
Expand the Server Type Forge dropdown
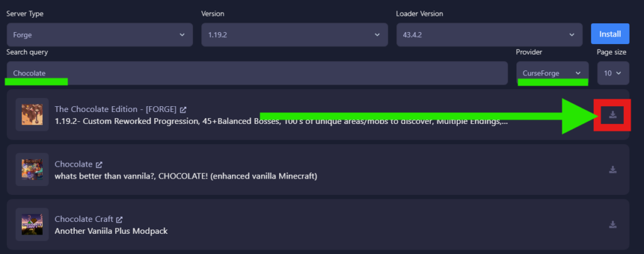pos(99,35)
